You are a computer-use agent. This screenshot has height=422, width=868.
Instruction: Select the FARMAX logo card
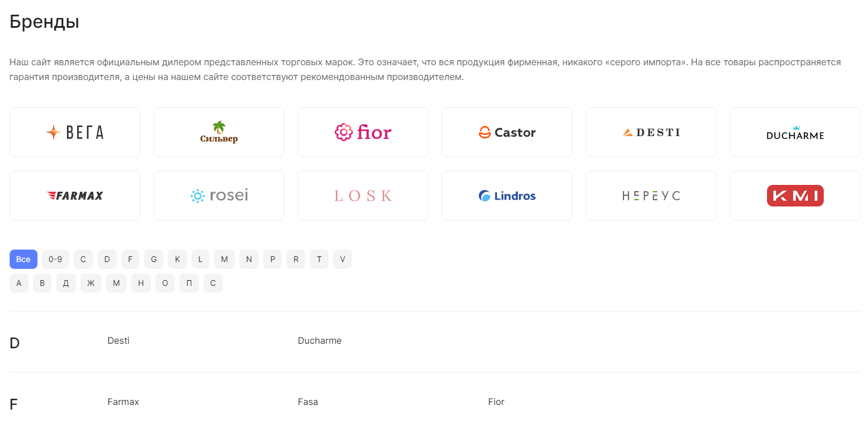[75, 196]
